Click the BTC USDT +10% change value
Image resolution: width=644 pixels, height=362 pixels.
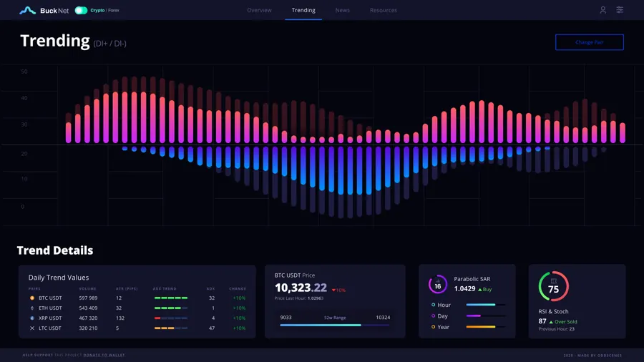(x=239, y=298)
